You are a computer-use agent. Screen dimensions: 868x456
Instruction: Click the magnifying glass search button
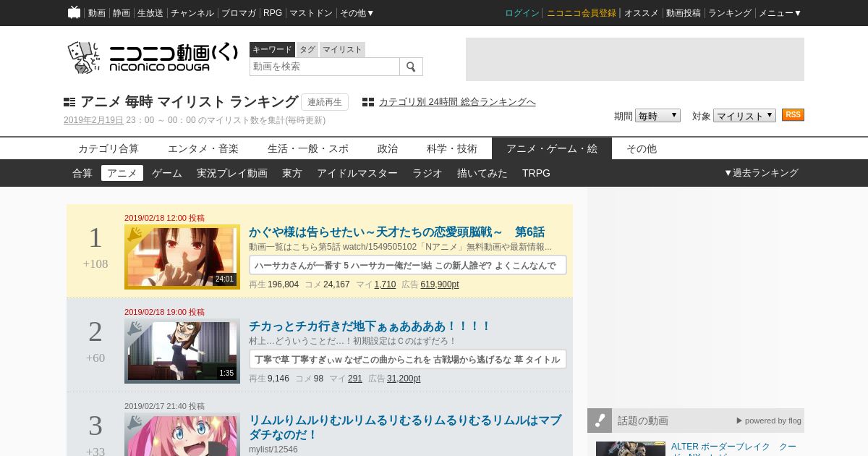411,67
